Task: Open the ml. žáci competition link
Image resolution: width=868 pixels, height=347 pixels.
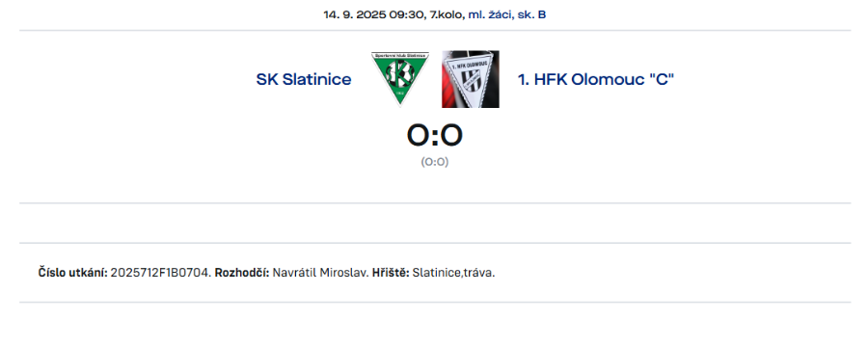Action: point(490,15)
